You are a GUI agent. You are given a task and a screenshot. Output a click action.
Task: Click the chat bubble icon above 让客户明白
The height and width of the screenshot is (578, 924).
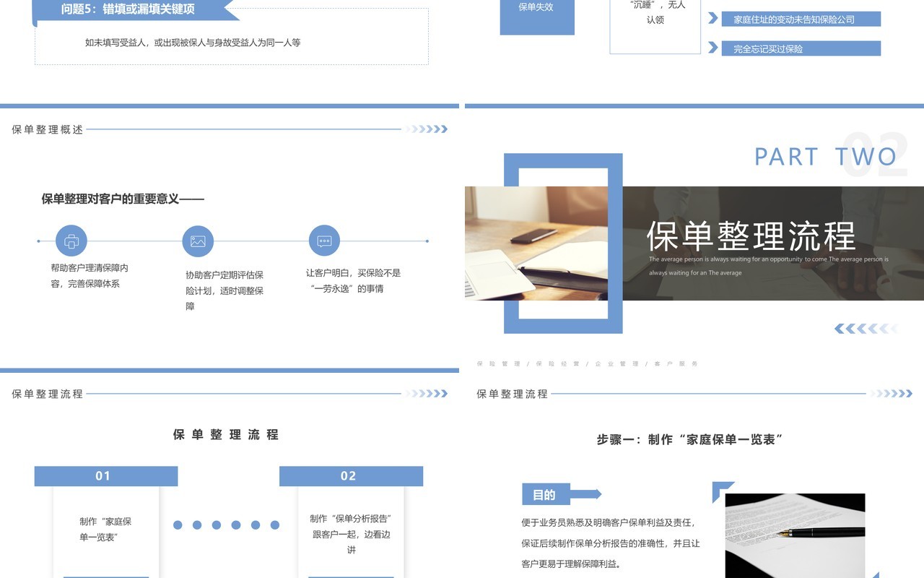click(x=324, y=241)
